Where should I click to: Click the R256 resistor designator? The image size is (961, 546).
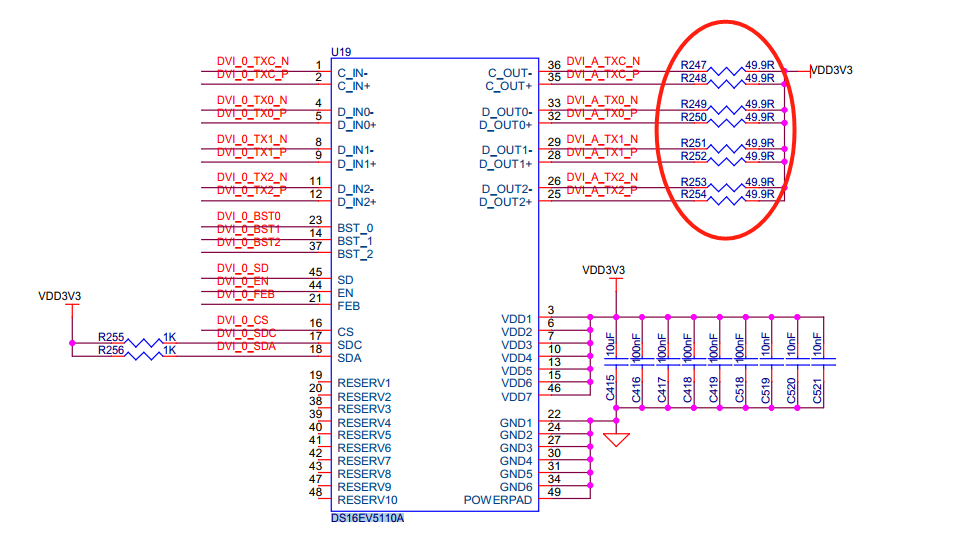coord(111,350)
